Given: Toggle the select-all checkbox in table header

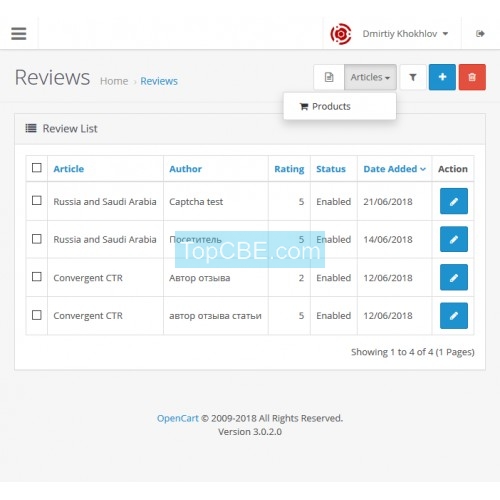Looking at the screenshot, I should [x=37, y=167].
